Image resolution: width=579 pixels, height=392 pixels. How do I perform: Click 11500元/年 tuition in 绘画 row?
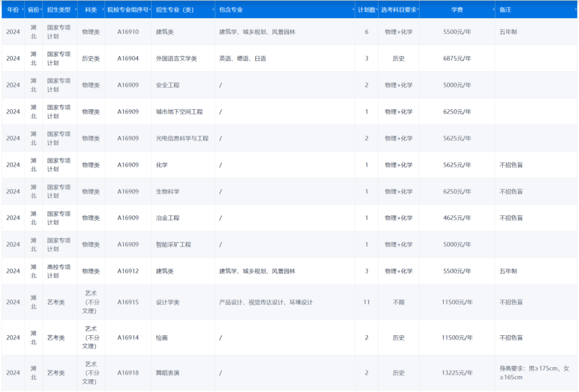pyautogui.click(x=457, y=337)
